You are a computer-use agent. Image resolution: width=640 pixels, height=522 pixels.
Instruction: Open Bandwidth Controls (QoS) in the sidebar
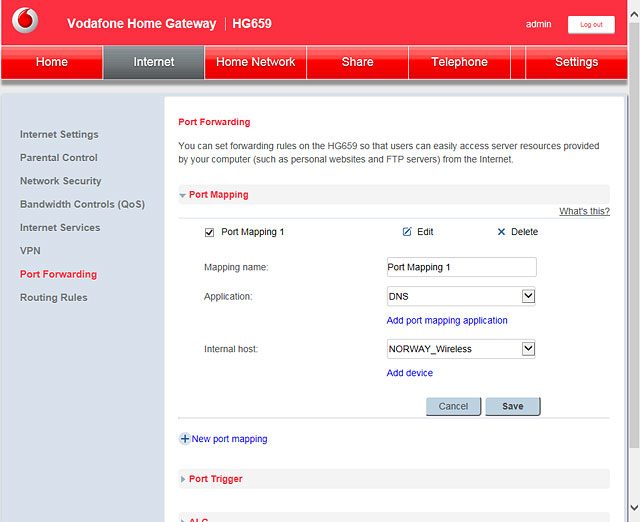coord(82,204)
